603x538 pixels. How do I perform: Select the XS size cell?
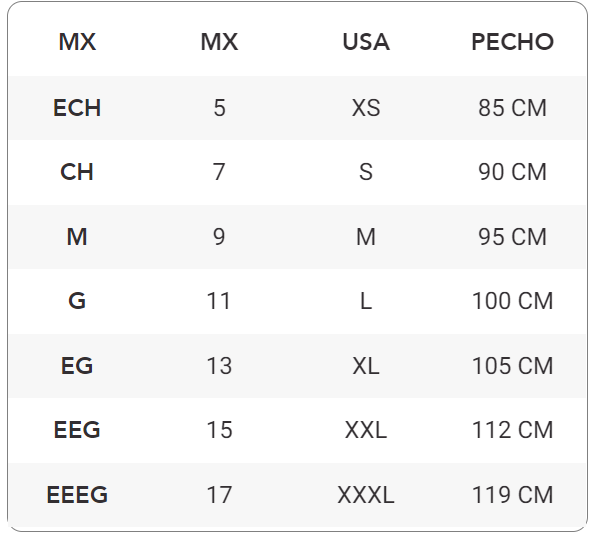click(x=366, y=108)
